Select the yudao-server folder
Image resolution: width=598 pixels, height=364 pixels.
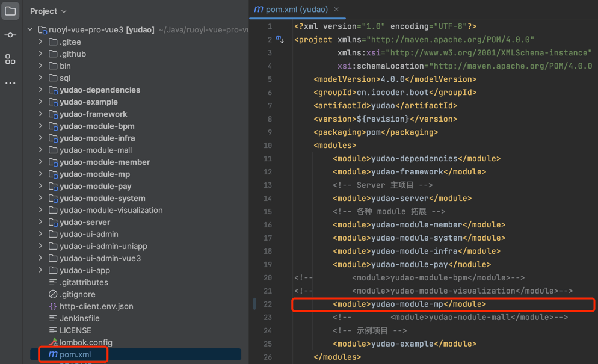click(x=84, y=222)
